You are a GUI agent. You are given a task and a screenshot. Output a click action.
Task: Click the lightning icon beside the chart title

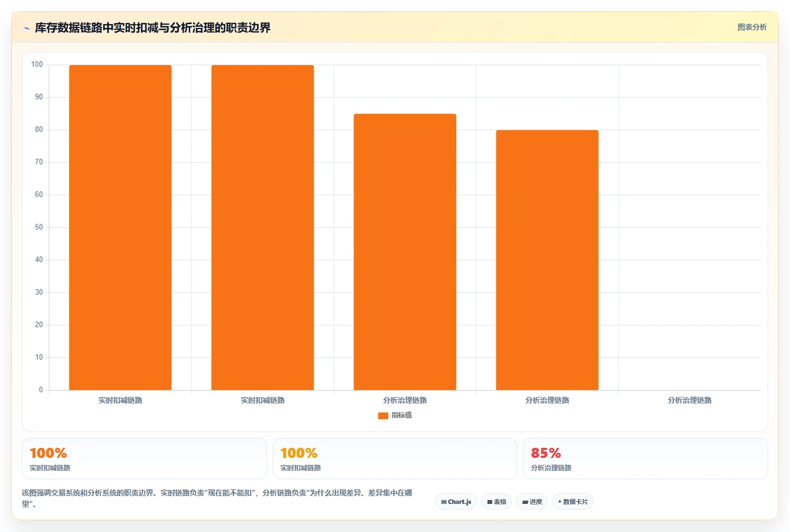pyautogui.click(x=26, y=28)
